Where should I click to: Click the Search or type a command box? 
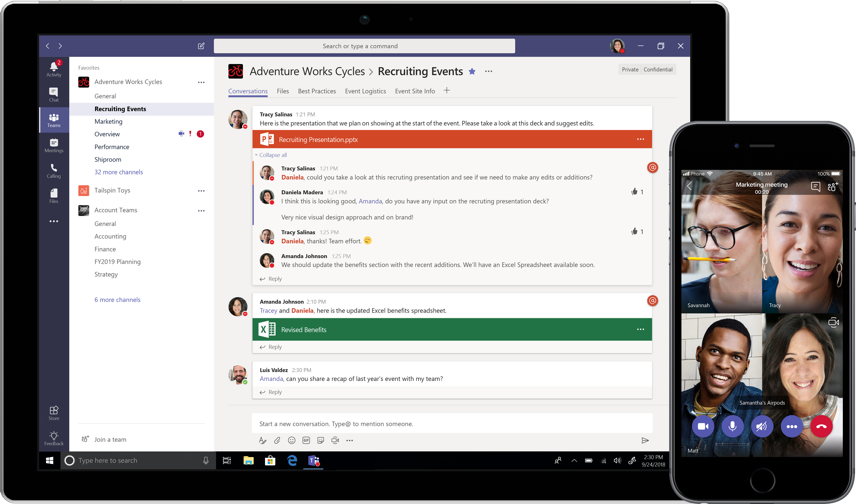364,46
